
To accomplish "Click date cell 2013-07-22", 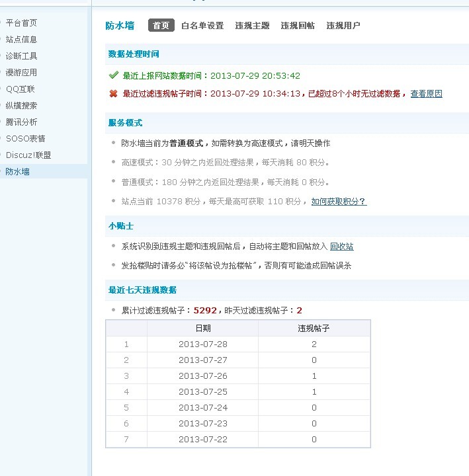I will [203, 439].
